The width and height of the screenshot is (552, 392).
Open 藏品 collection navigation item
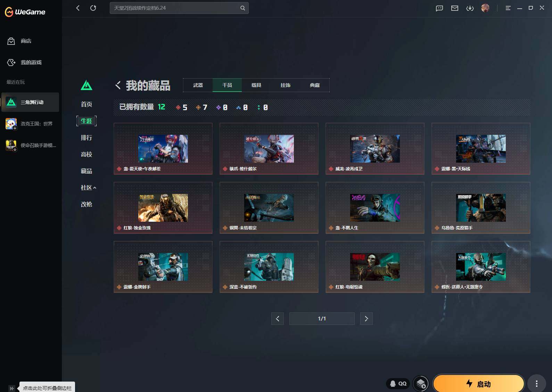pos(86,171)
